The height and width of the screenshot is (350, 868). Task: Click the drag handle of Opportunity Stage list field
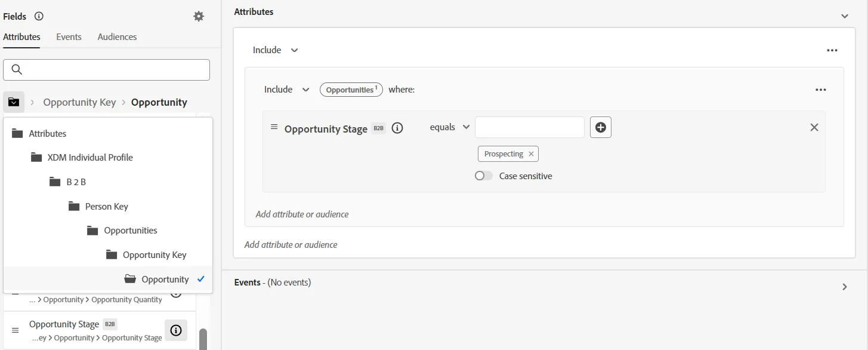pos(16,330)
